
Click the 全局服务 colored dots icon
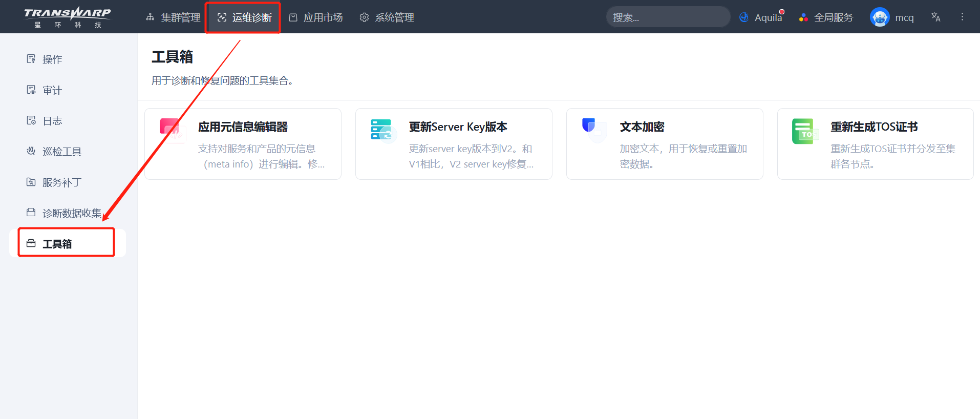coord(803,17)
